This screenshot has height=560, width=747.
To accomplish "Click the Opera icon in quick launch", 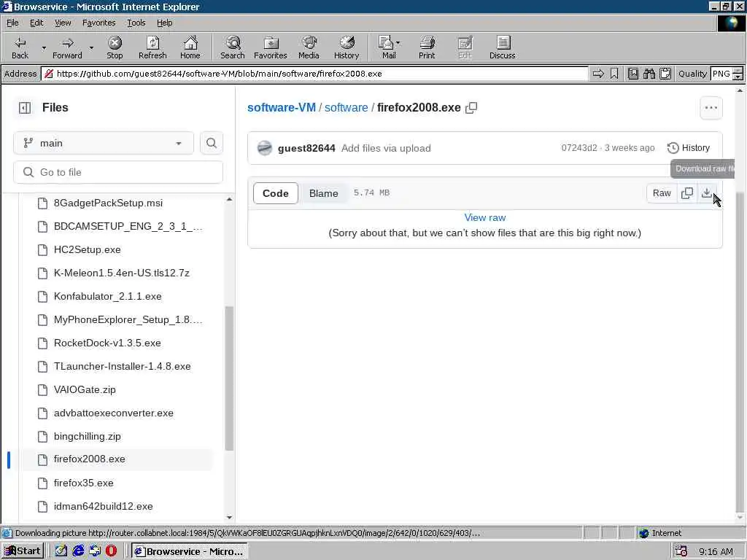I will 111,551.
